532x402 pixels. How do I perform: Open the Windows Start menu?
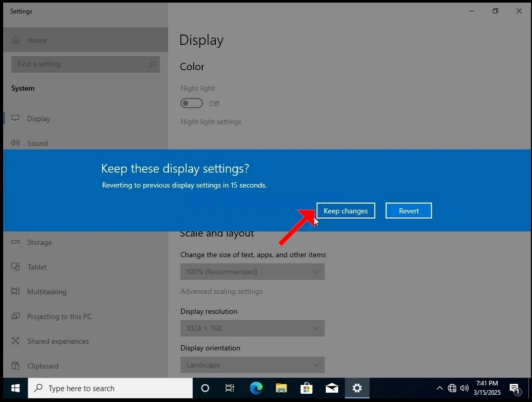click(15, 388)
